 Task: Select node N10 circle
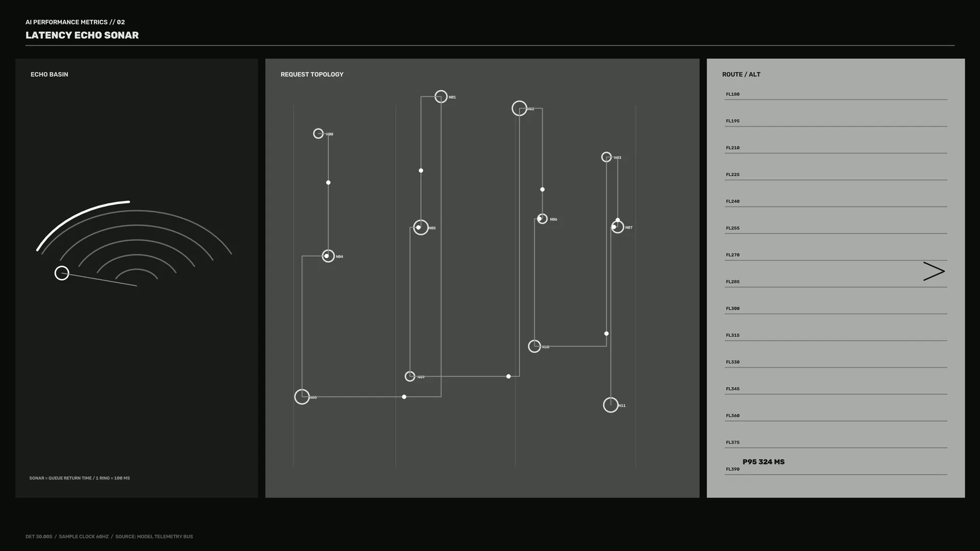click(x=534, y=346)
